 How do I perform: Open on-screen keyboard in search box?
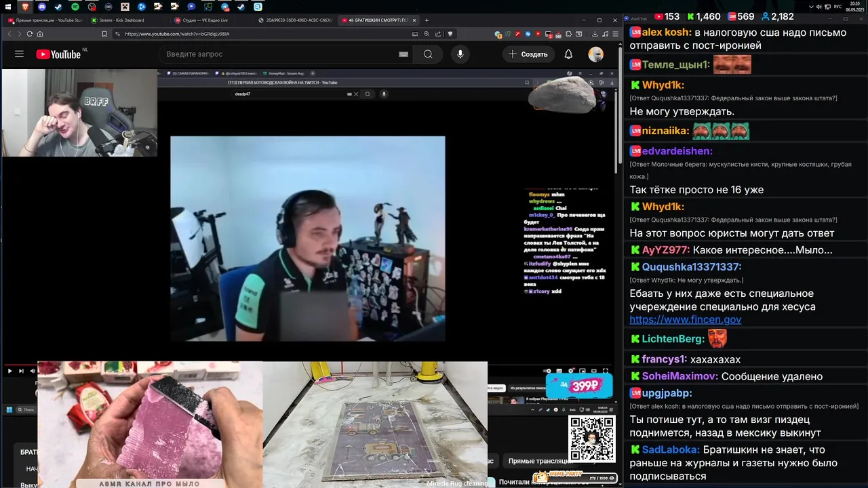pyautogui.click(x=403, y=54)
